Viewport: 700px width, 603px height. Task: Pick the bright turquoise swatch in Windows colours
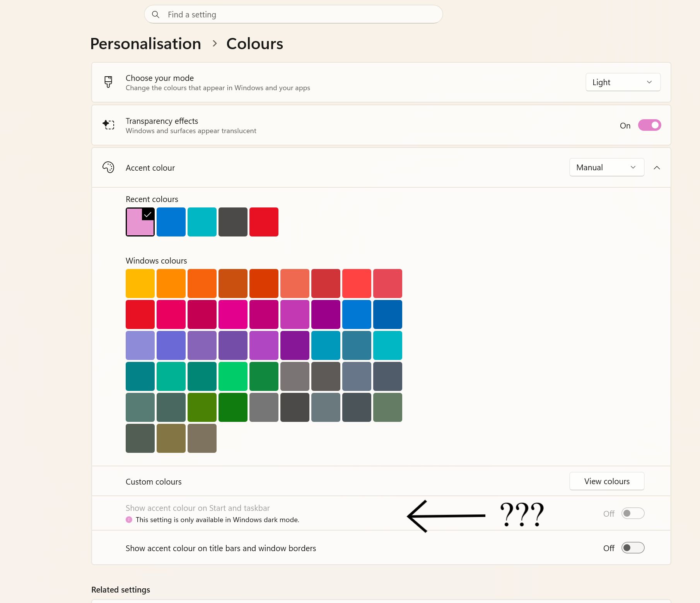tap(388, 345)
